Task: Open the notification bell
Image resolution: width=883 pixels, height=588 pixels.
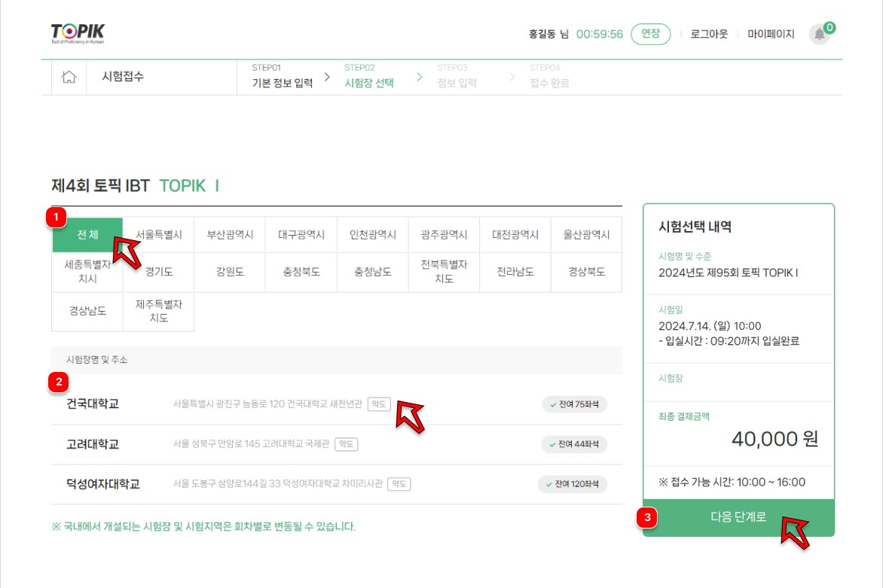Action: (820, 35)
